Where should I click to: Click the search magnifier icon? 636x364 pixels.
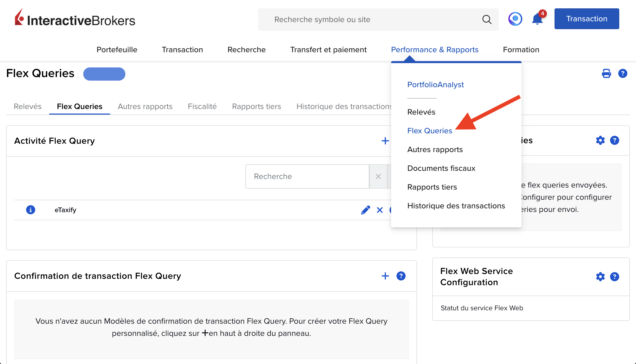click(487, 20)
